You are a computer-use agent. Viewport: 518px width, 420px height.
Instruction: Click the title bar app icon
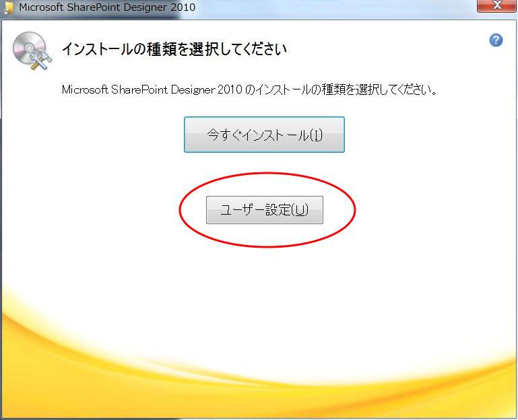tap(8, 7)
